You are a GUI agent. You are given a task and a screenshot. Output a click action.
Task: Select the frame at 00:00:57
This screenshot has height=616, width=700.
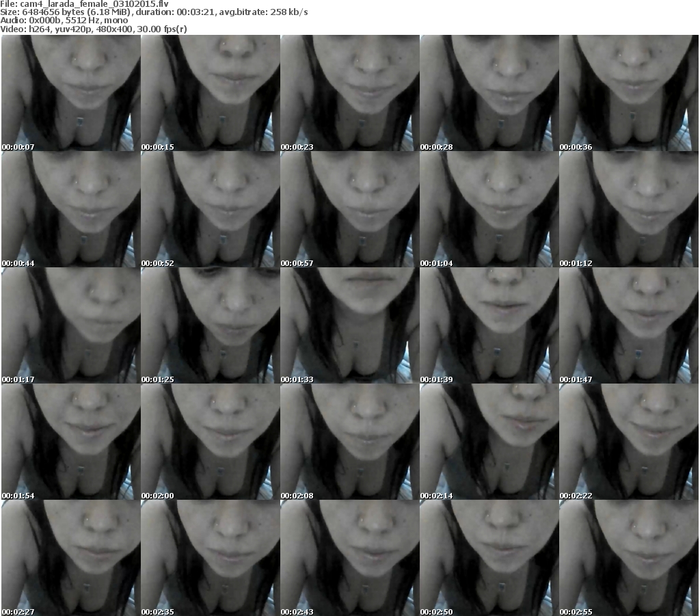point(350,209)
